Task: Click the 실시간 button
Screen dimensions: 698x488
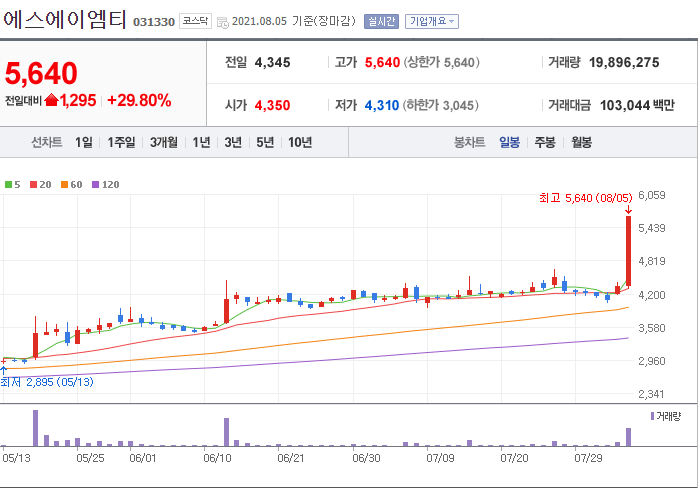Action: tap(381, 21)
